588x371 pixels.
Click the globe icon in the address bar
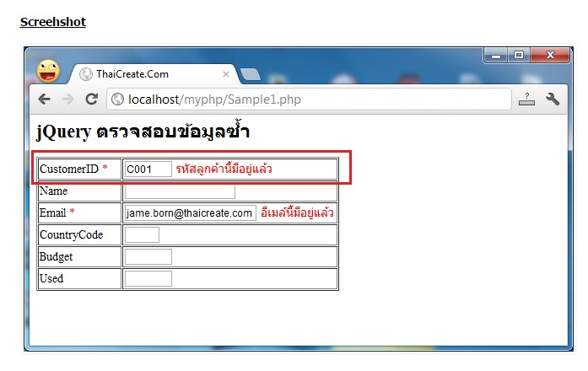[117, 99]
